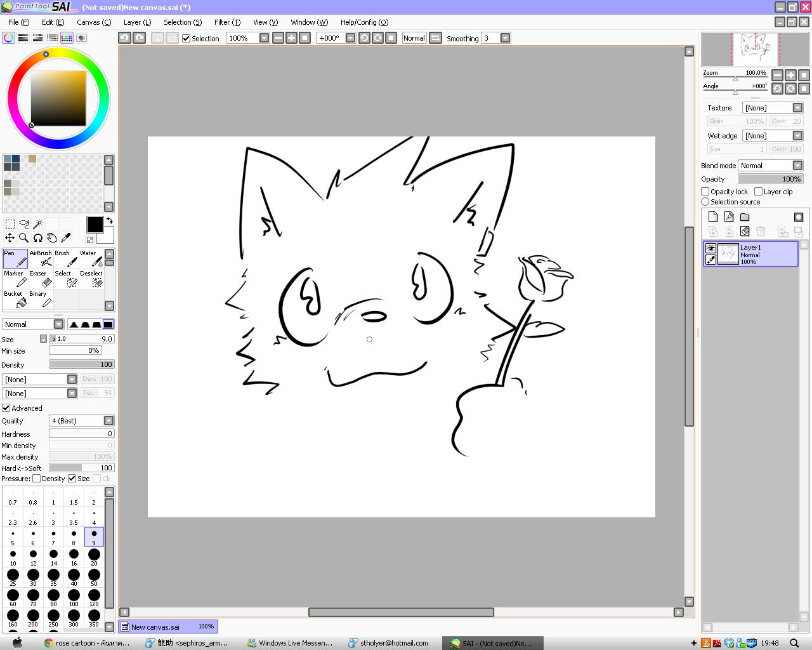Hide Layer1 using the eye icon
The height and width of the screenshot is (650, 812).
(710, 248)
